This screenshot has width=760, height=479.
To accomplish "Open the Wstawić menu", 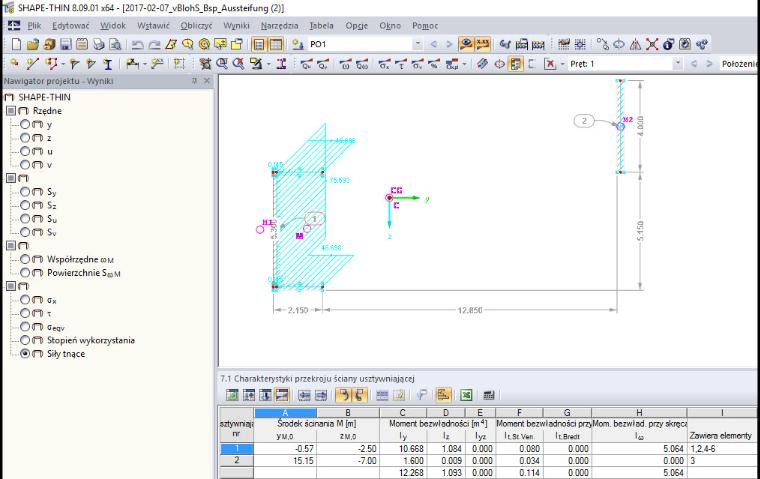I will tap(153, 26).
